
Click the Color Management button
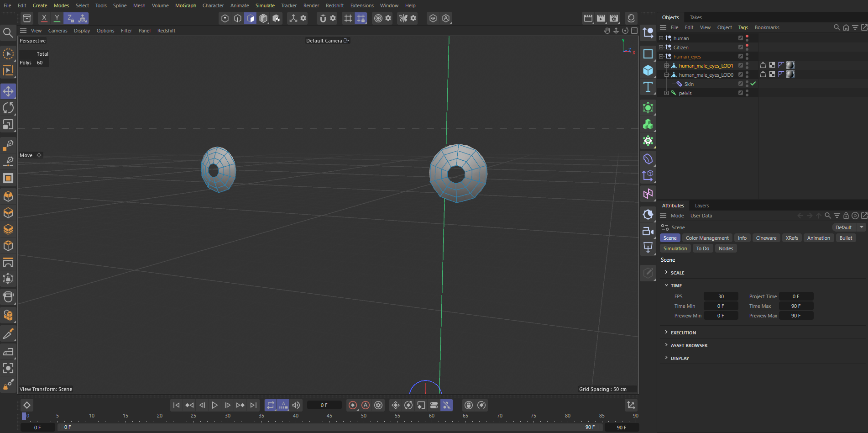(x=707, y=238)
